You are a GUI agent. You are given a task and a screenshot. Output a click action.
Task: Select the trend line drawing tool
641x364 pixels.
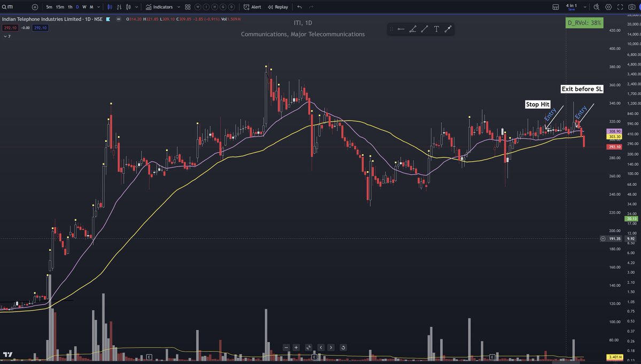(x=424, y=29)
